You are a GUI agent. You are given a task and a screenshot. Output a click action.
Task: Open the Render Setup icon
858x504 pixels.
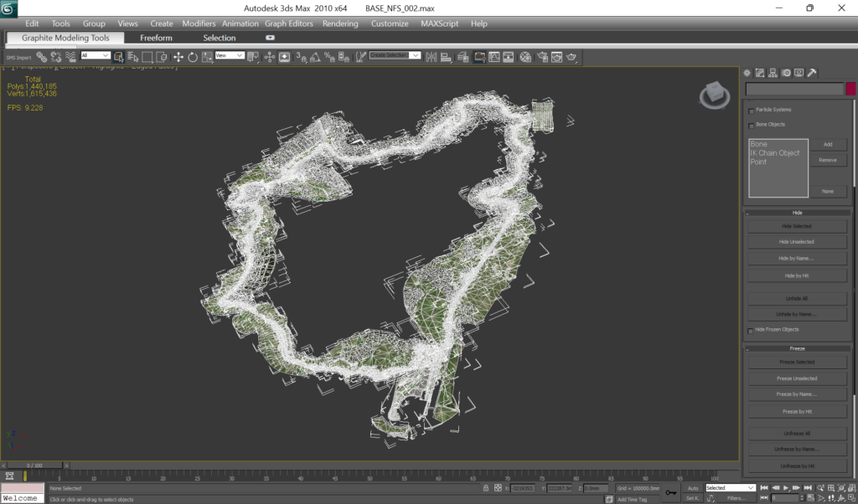coord(543,57)
